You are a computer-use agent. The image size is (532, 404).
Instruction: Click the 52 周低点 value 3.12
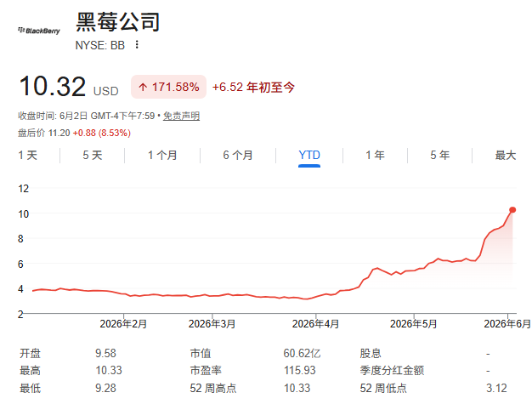pos(496,388)
